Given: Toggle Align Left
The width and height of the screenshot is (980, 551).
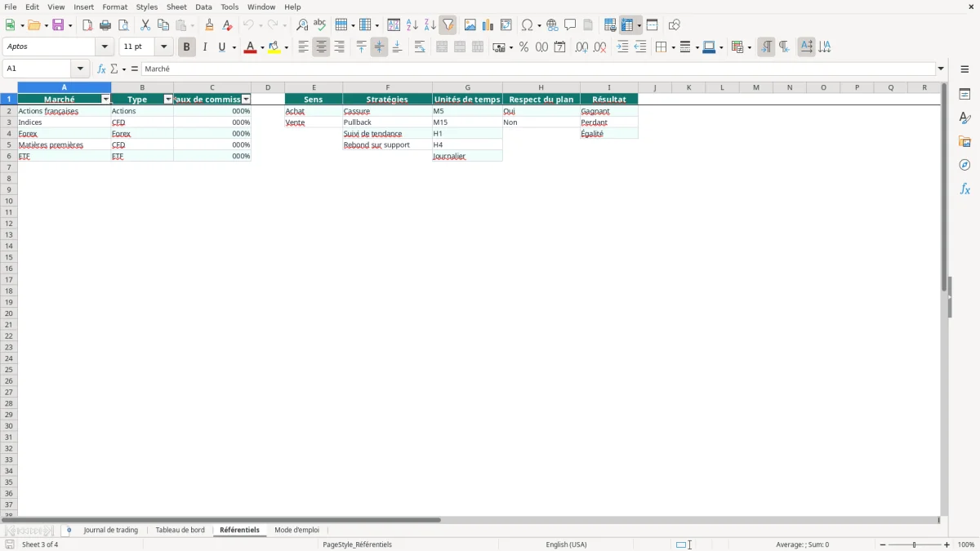Looking at the screenshot, I should pos(303,47).
